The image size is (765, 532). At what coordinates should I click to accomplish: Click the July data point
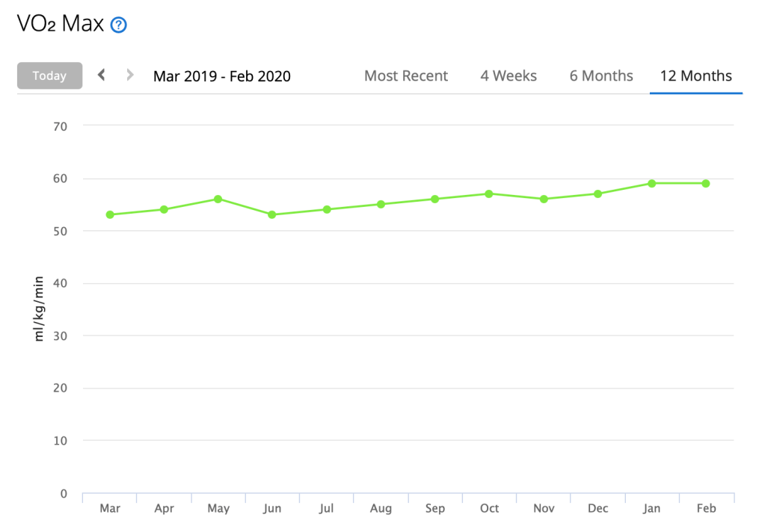tap(327, 209)
